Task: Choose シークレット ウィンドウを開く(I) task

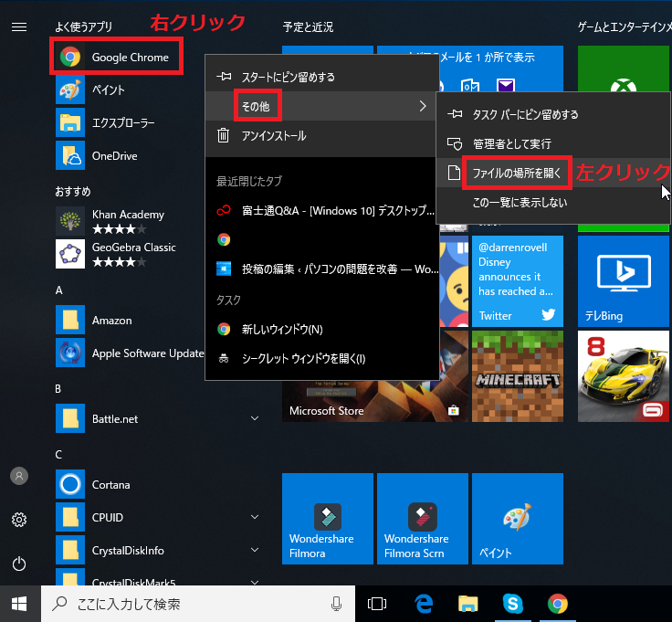Action: 322,358
